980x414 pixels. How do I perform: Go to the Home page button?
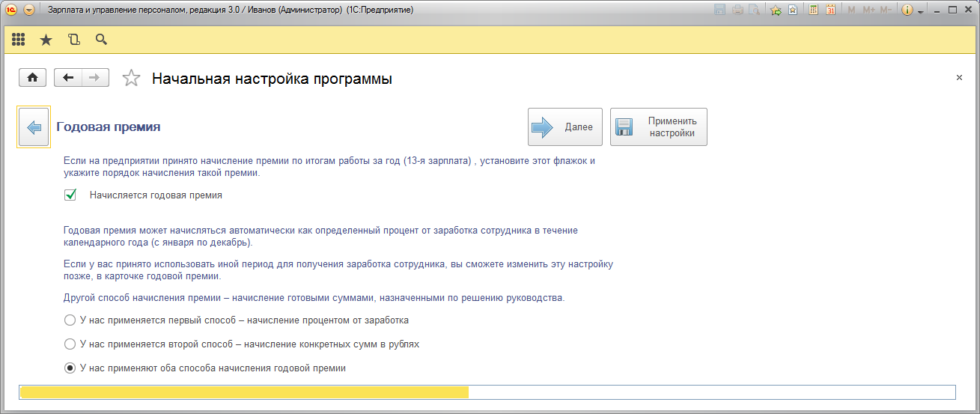(x=33, y=78)
